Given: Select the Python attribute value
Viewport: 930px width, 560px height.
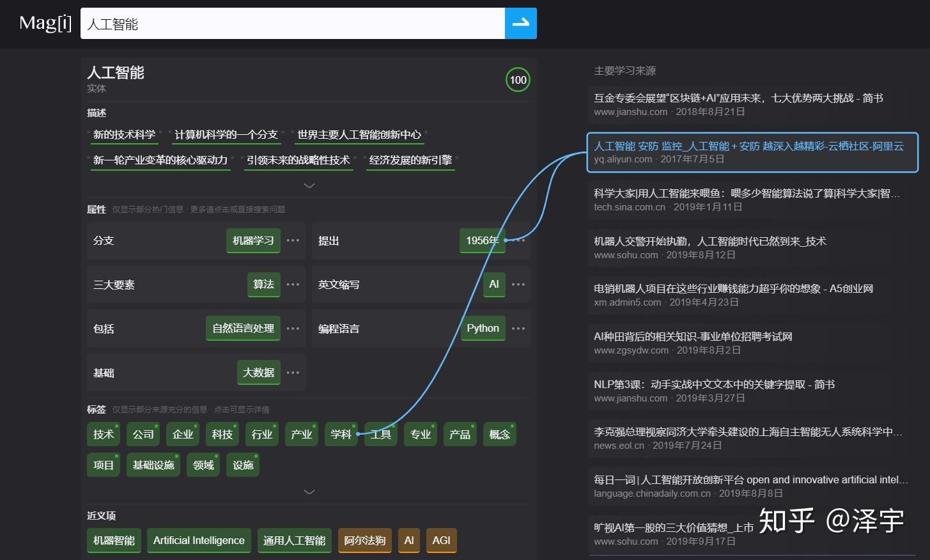Looking at the screenshot, I should [x=483, y=329].
